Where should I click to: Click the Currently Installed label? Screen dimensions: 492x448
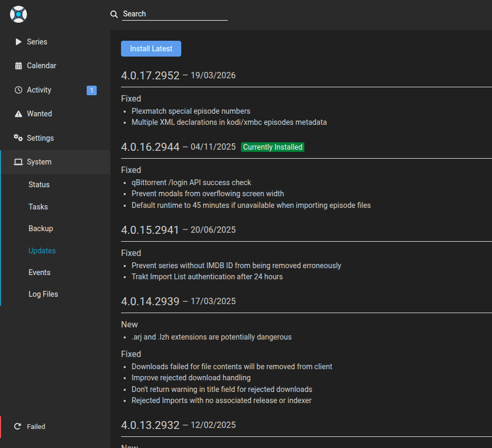[x=273, y=147]
